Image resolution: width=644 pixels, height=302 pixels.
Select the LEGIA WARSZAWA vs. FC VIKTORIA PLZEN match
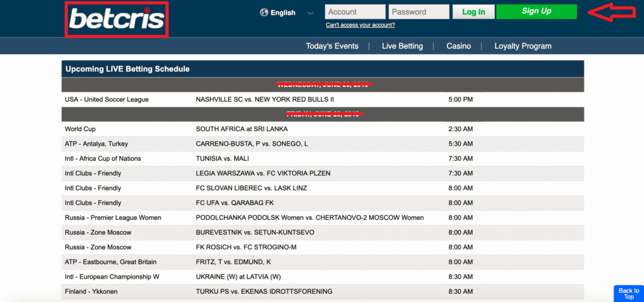pyautogui.click(x=263, y=173)
